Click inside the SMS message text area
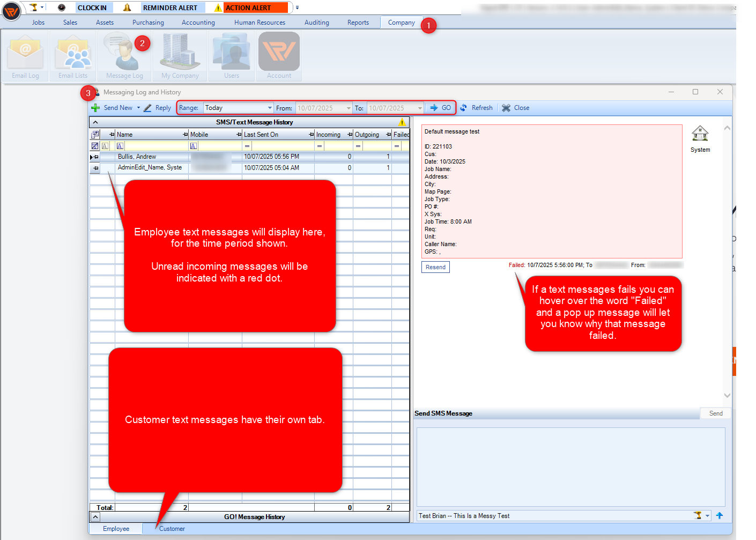Viewport: 756px width, 540px height. [570, 467]
